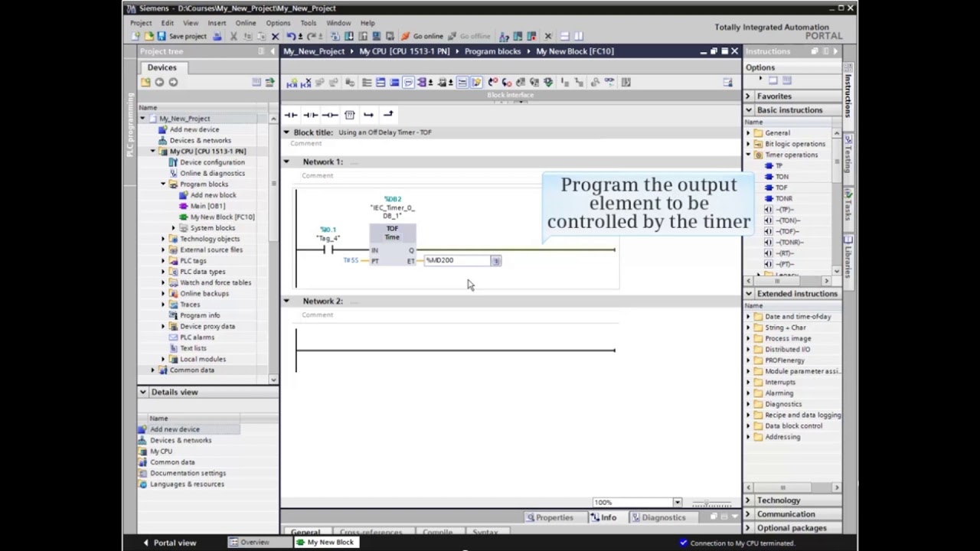Open the zoom level 100% dropdown
This screenshot has width=980, height=551.
click(x=677, y=503)
